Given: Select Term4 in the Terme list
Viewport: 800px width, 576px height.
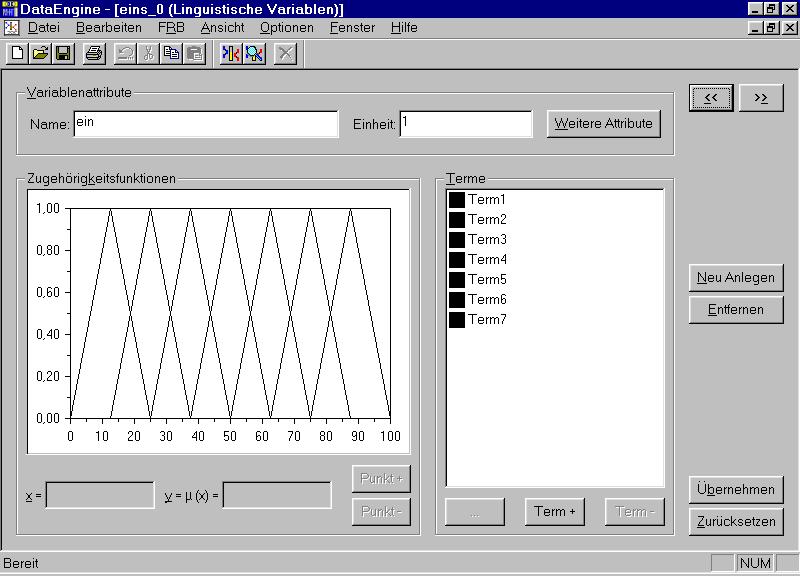Looking at the screenshot, I should (487, 259).
